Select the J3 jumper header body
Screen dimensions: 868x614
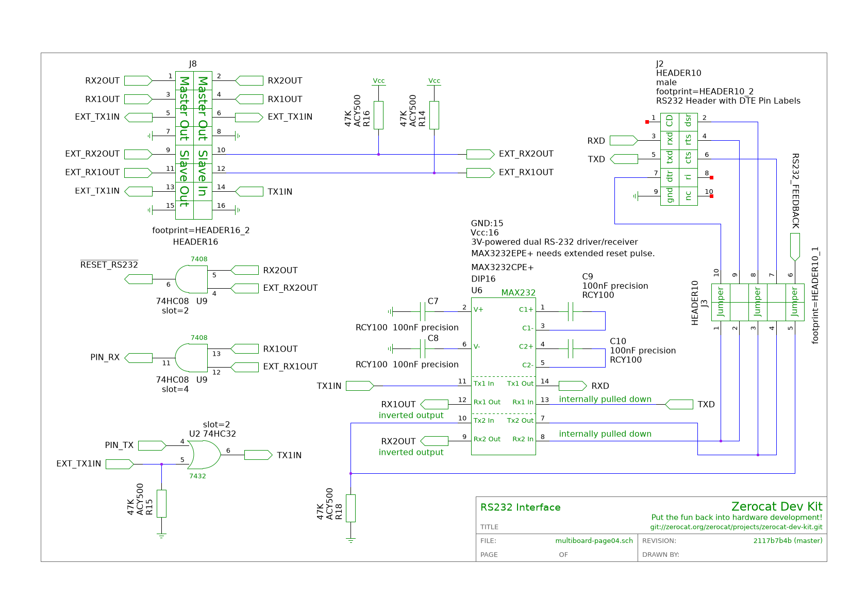click(x=758, y=302)
